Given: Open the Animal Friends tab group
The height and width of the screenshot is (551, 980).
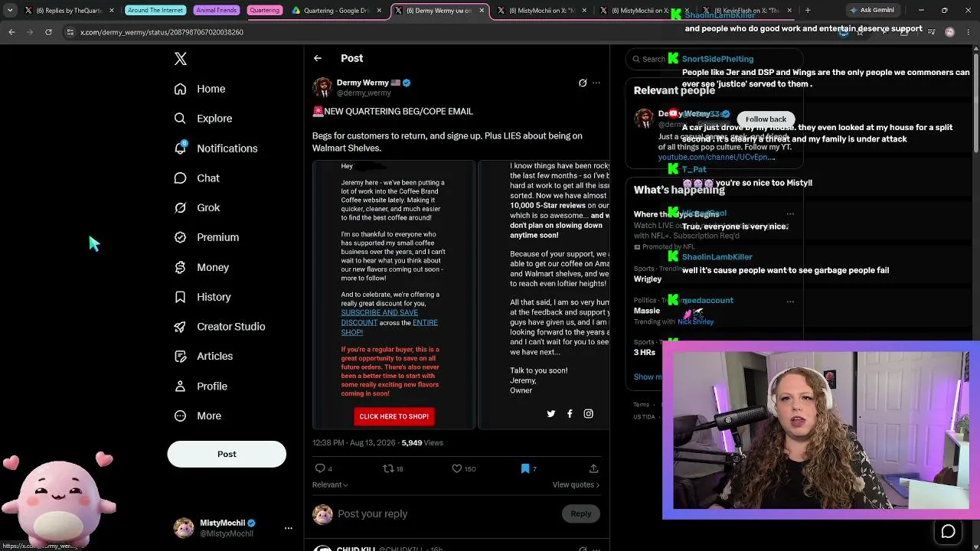Looking at the screenshot, I should (x=217, y=11).
